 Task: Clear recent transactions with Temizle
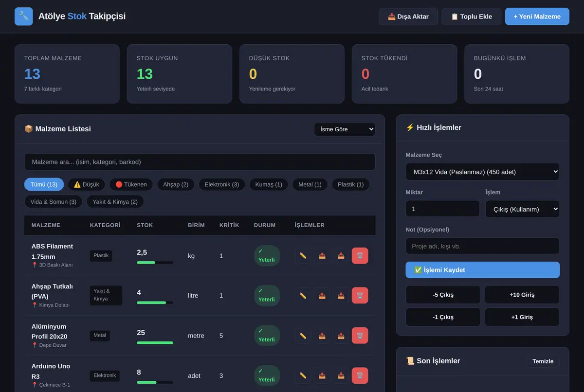(543, 361)
